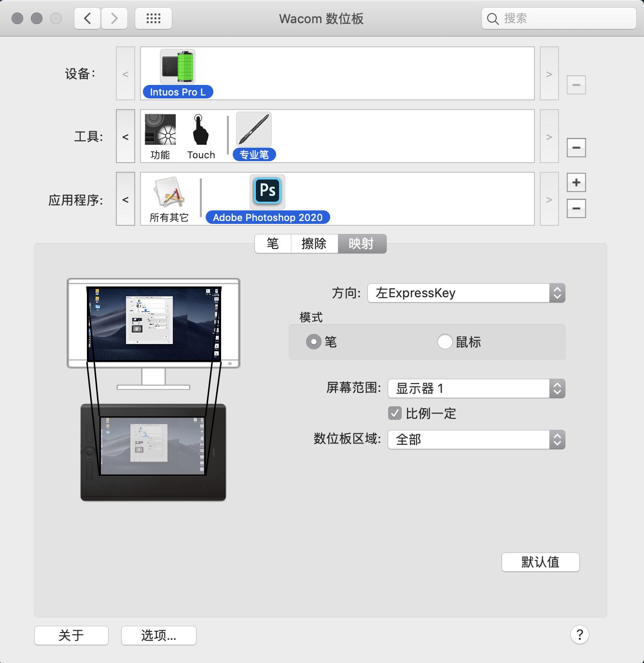Select the Adobe Photoshop 2020 application icon
Screen dimensions: 644x663
[267, 191]
